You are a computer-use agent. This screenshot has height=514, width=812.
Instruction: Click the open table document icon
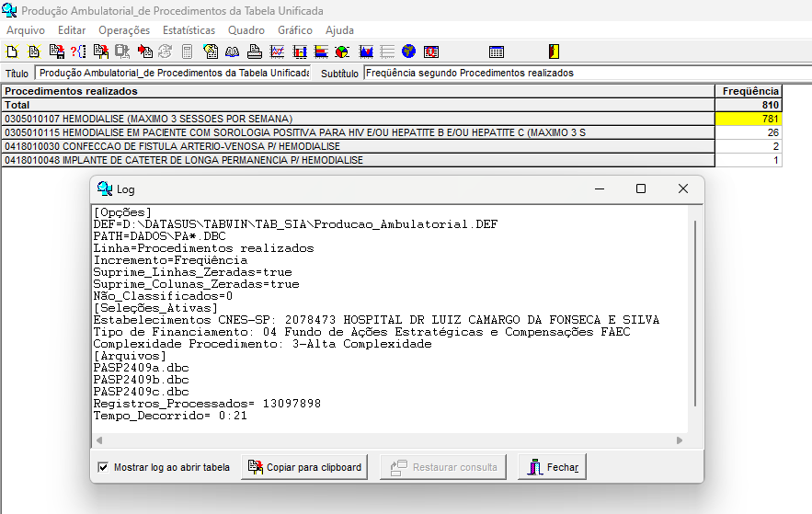(x=34, y=51)
